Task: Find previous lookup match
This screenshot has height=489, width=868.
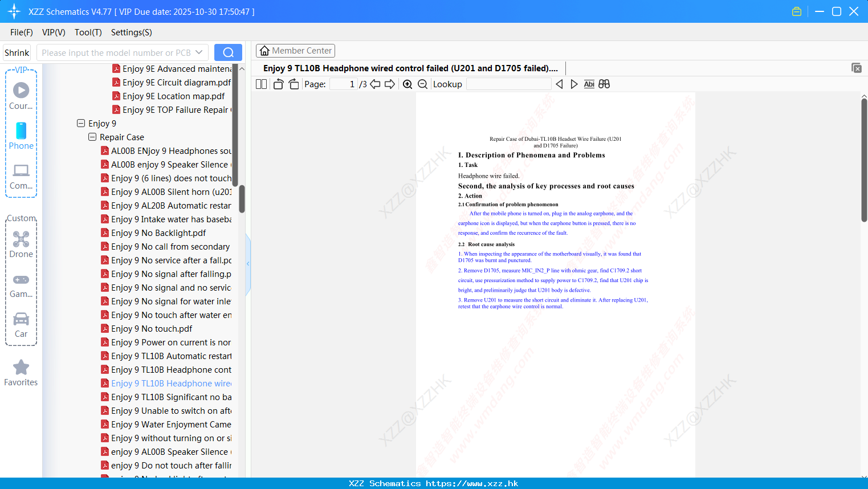Action: [x=559, y=84]
